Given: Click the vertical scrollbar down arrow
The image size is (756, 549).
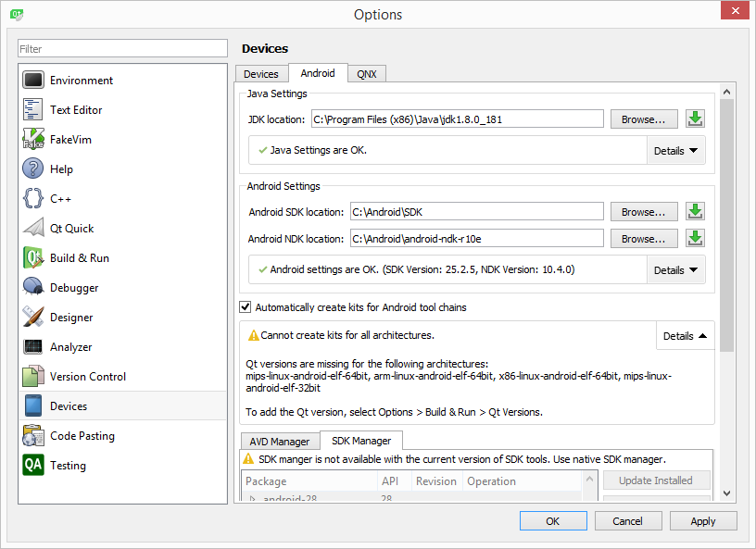Looking at the screenshot, I should (x=727, y=493).
